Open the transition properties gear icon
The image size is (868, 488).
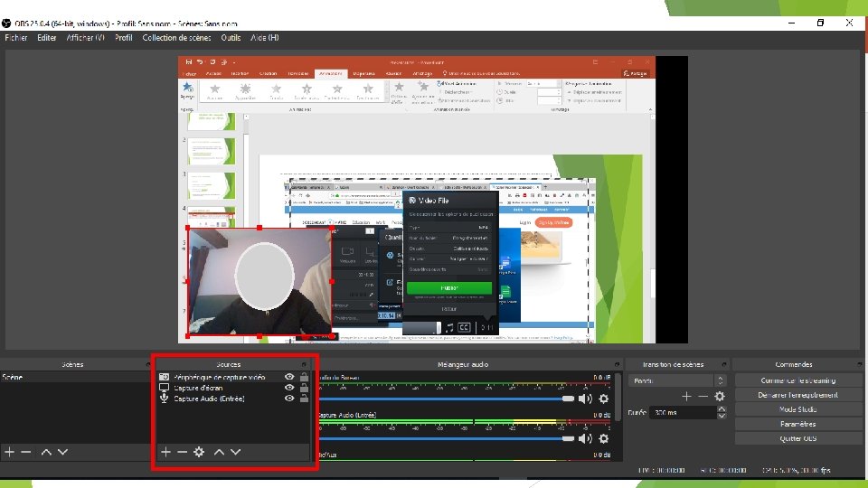pos(720,396)
